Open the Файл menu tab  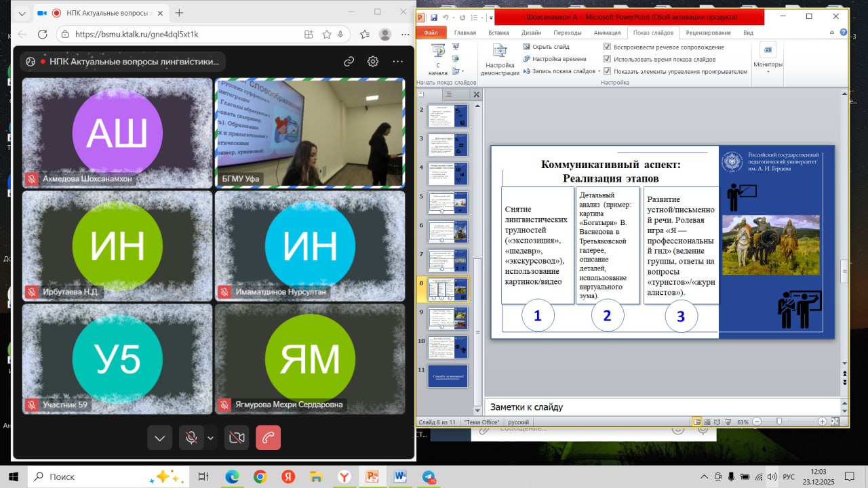[x=431, y=33]
